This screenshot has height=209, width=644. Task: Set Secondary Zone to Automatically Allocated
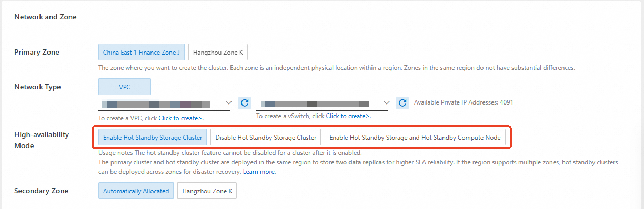(136, 191)
